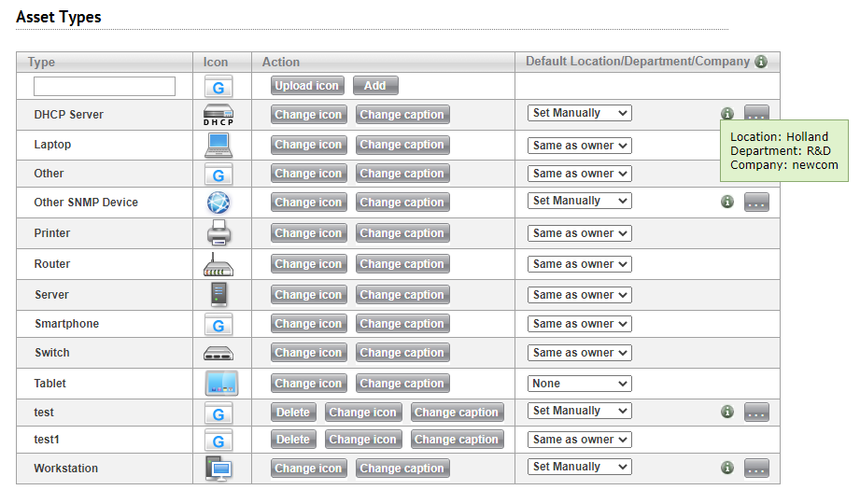
Task: Open DHCP Server Set Manually dropdown
Action: [579, 113]
